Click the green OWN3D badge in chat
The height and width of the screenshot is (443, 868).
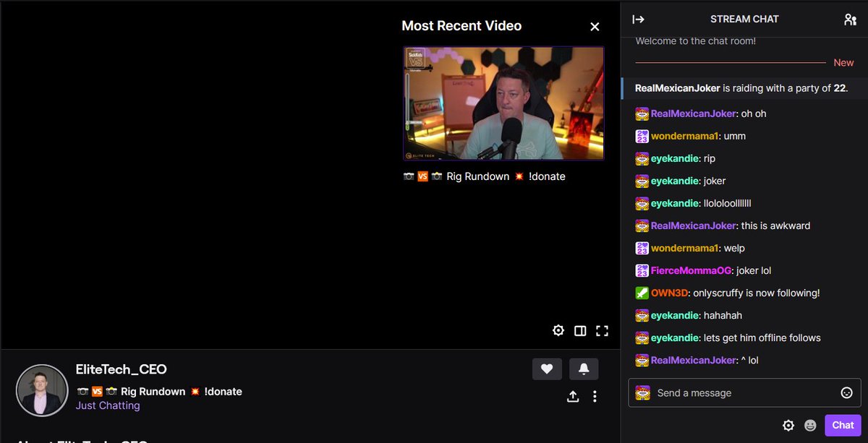[x=643, y=293]
